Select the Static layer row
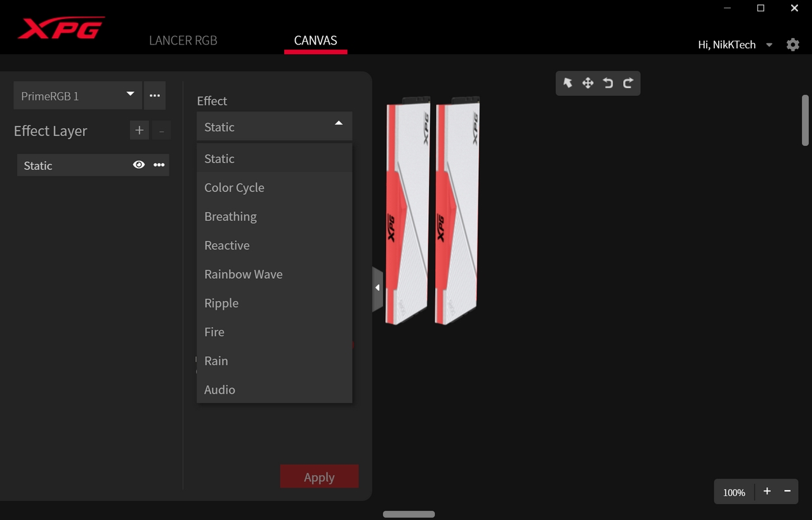This screenshot has width=812, height=520. 93,165
